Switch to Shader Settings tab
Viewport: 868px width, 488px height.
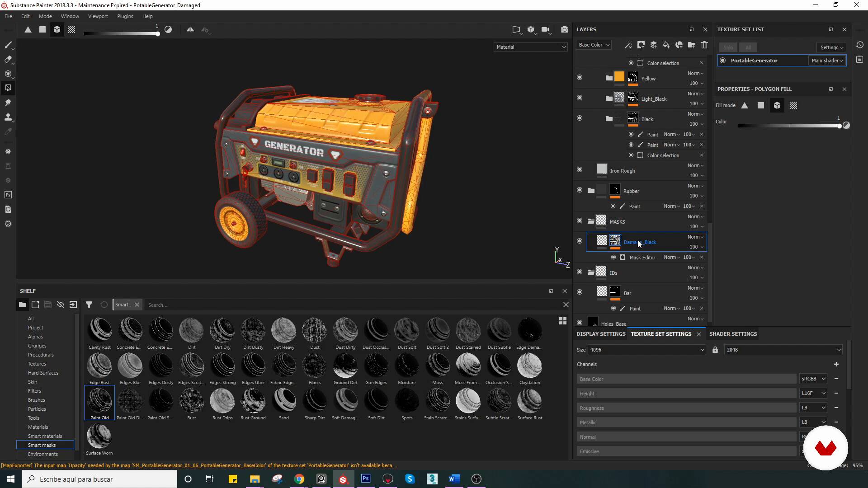pyautogui.click(x=733, y=334)
